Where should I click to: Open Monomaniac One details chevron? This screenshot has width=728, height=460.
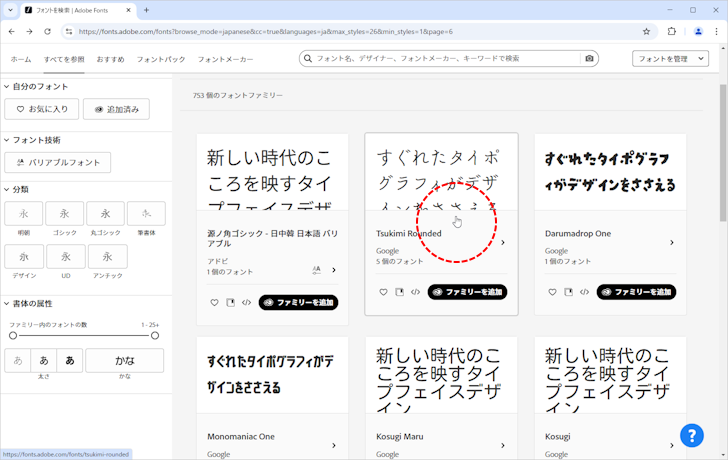(334, 446)
